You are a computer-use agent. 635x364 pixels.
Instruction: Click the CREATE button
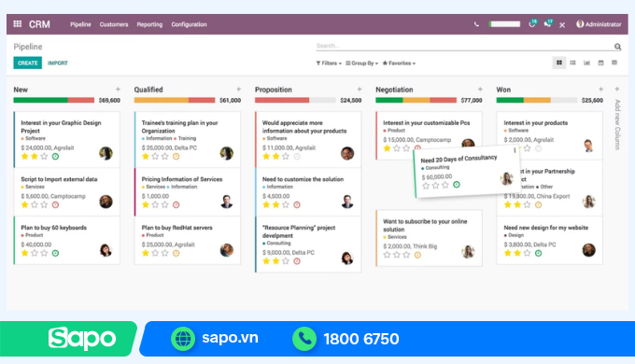pos(27,63)
